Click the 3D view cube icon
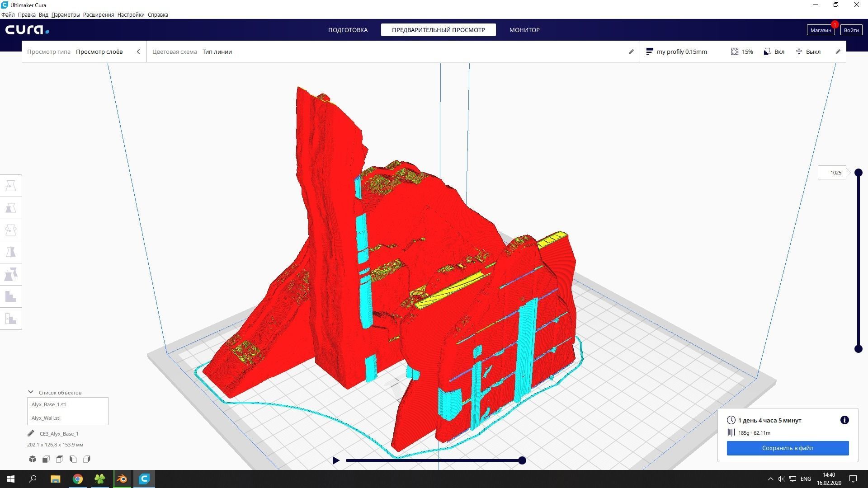The image size is (868, 488). [x=33, y=459]
